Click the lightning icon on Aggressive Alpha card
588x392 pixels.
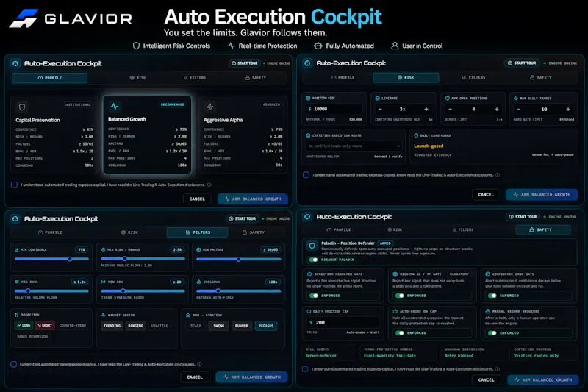click(x=210, y=107)
